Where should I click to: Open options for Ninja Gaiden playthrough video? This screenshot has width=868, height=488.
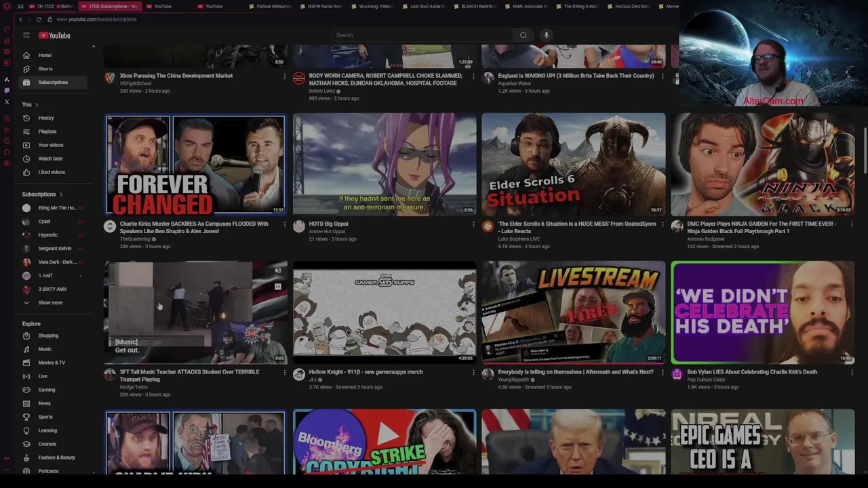(x=852, y=224)
